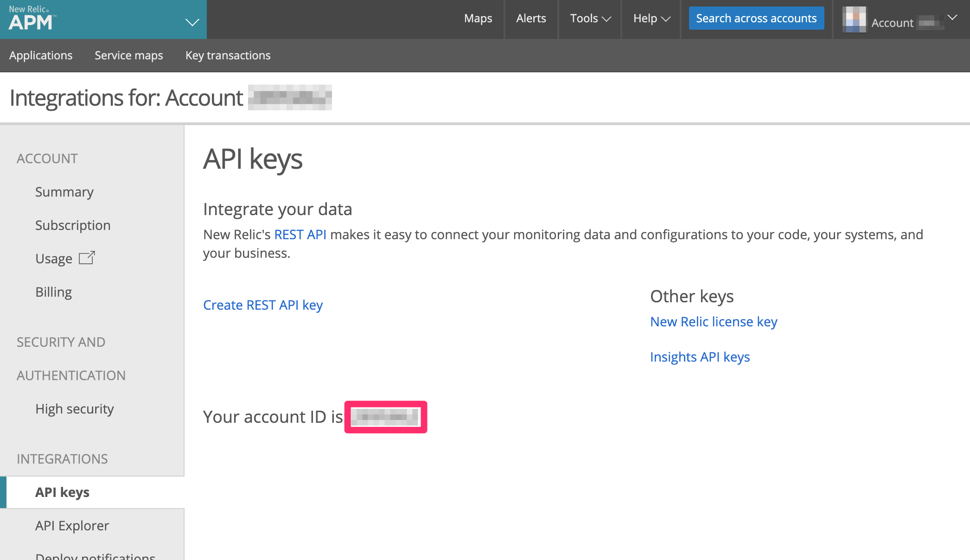Image resolution: width=970 pixels, height=560 pixels.
Task: Click the Insights API keys link
Action: click(x=700, y=356)
